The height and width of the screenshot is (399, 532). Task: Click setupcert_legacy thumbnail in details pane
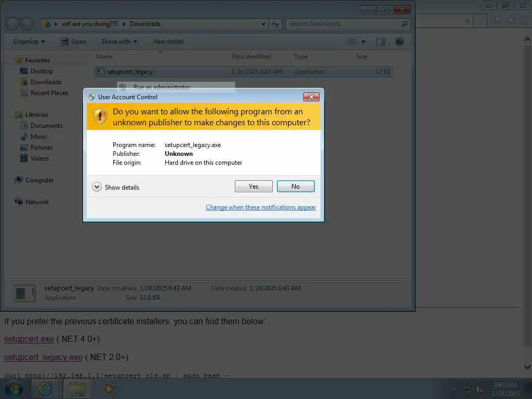[x=25, y=293]
